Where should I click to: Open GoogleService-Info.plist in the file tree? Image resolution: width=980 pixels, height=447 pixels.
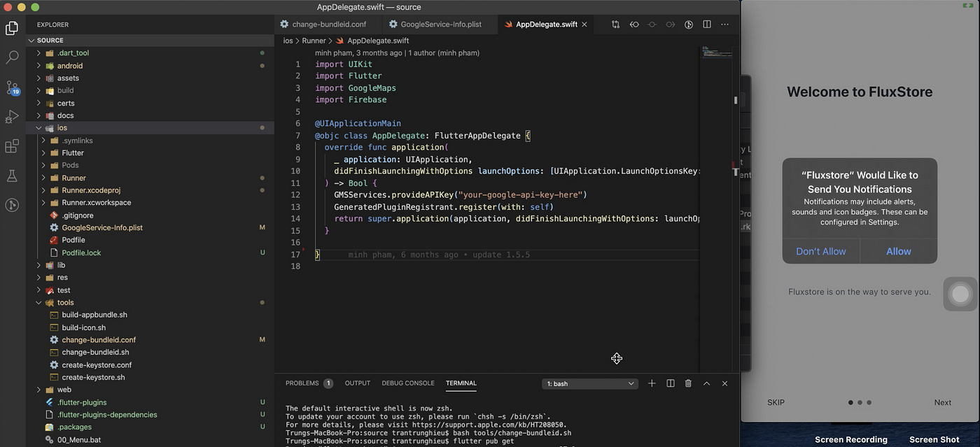(x=102, y=227)
